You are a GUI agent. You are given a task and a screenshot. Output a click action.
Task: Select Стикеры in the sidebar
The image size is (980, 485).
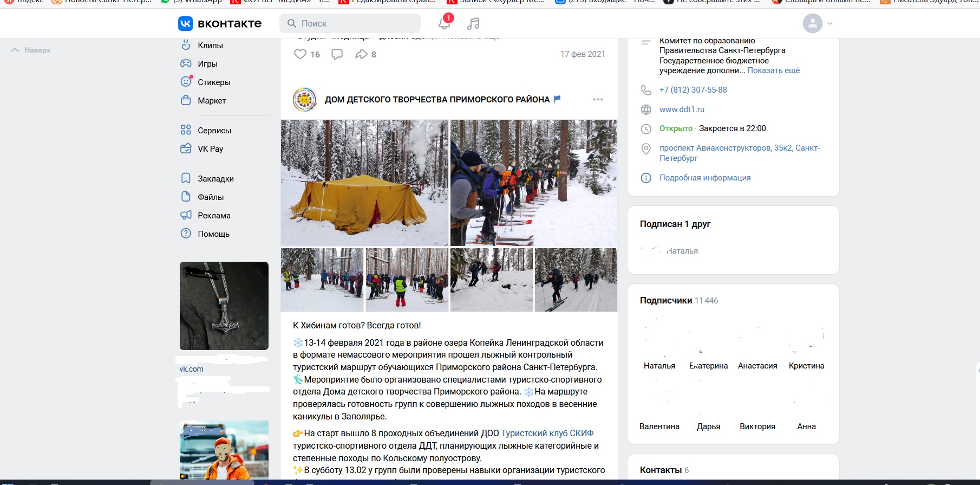click(x=214, y=82)
